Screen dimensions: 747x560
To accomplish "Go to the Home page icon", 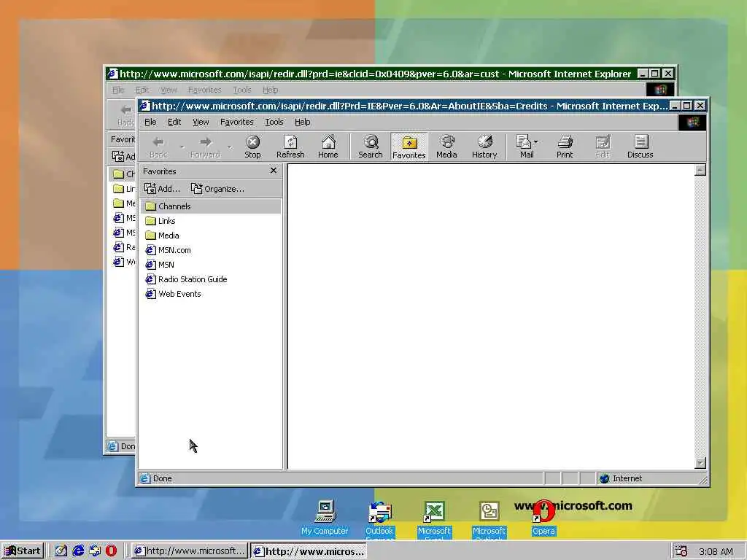I will click(328, 147).
